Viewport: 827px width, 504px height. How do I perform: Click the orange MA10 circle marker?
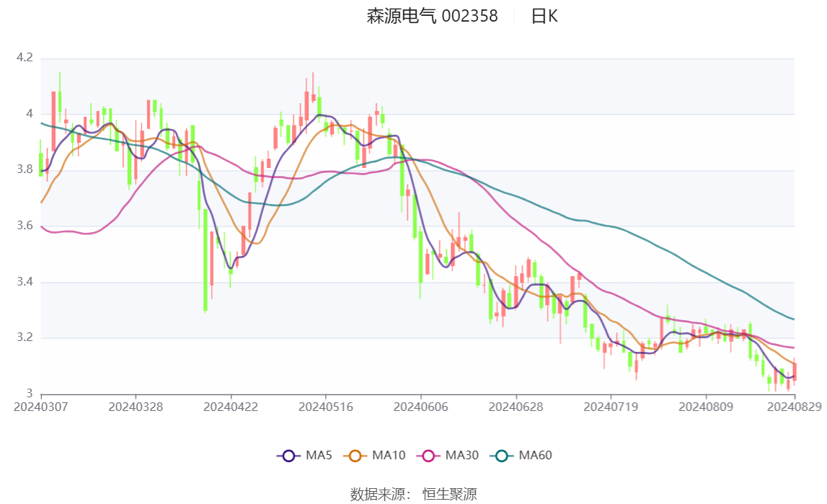[x=355, y=456]
